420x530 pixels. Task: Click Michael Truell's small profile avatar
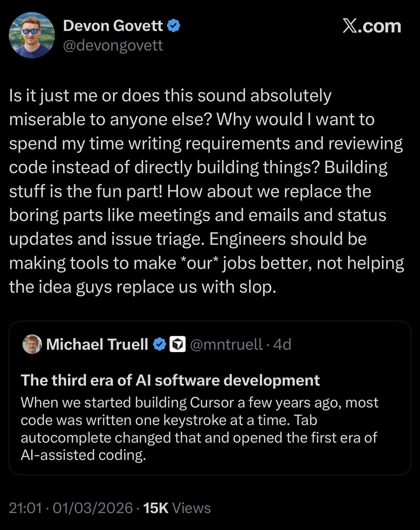pyautogui.click(x=32, y=344)
